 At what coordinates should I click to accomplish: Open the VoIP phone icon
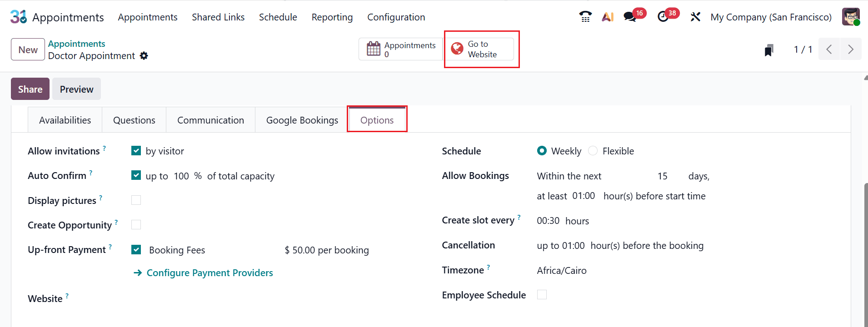pyautogui.click(x=585, y=17)
